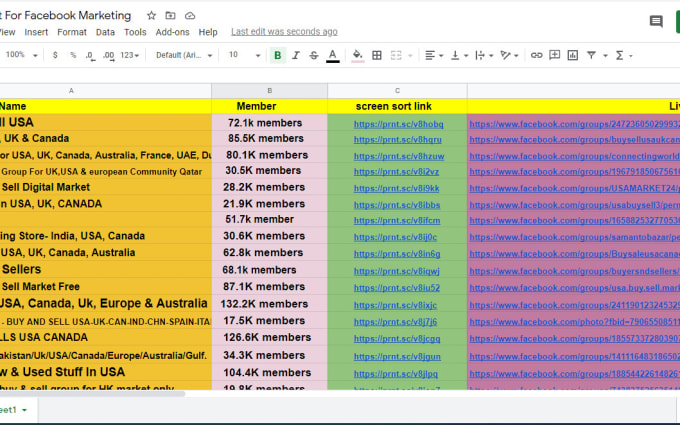
Task: Select column A header
Action: coord(105,91)
